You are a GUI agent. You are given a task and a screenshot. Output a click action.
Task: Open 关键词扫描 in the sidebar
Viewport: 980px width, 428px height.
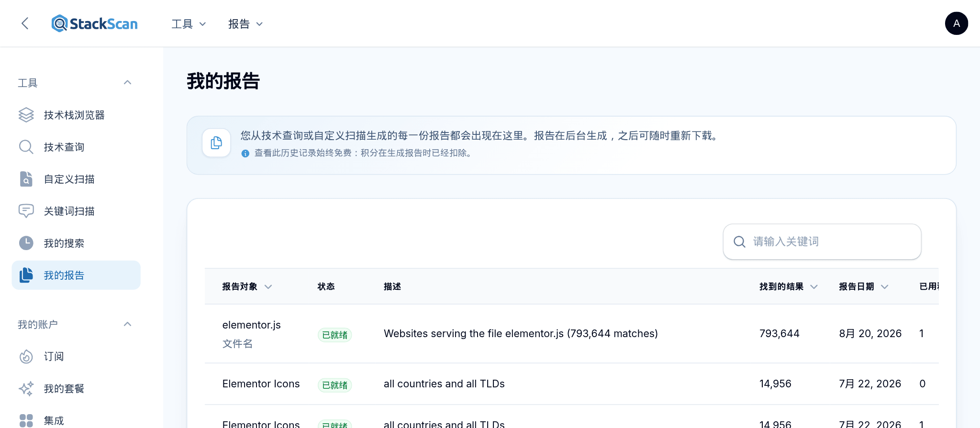coord(76,211)
